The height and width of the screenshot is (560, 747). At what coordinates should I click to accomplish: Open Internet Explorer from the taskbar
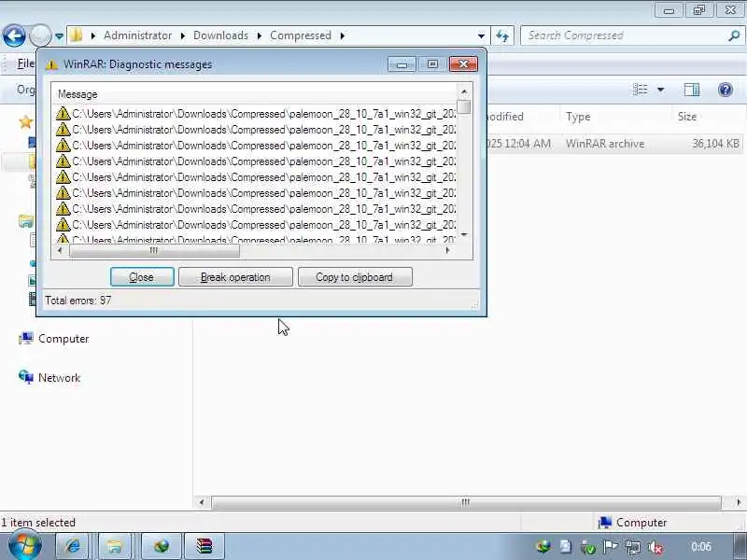click(73, 546)
